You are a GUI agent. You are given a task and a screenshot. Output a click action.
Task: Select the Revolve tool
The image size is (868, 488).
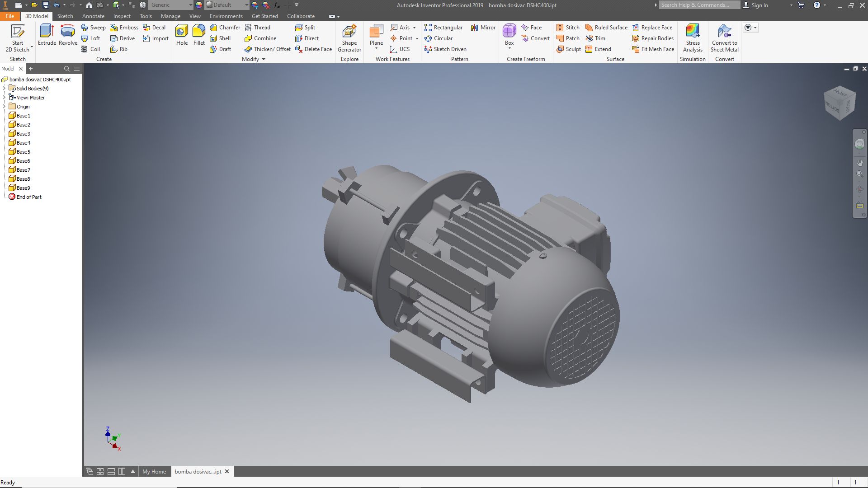tap(68, 35)
